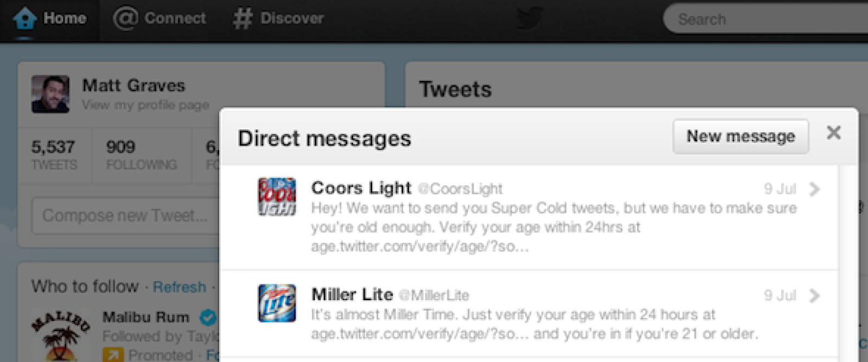Click the Twitter bird logo
This screenshot has height=362, width=868.
point(529,19)
